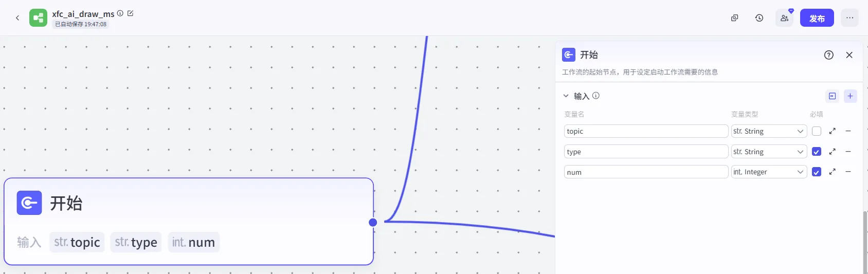Click the help icon in the 开始 panel

point(828,55)
